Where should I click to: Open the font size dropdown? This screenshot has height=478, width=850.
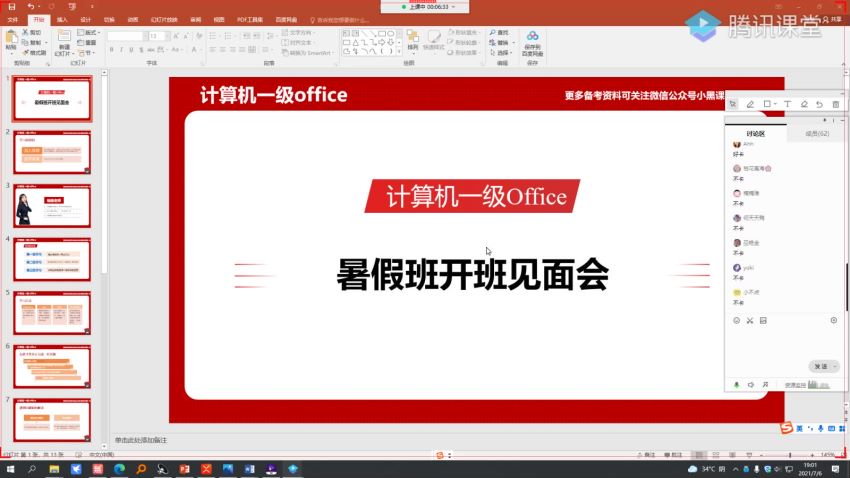[168, 36]
